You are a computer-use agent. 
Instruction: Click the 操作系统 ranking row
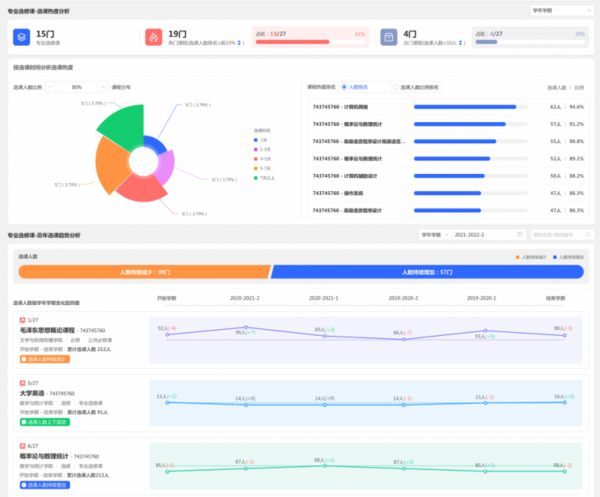(448, 193)
